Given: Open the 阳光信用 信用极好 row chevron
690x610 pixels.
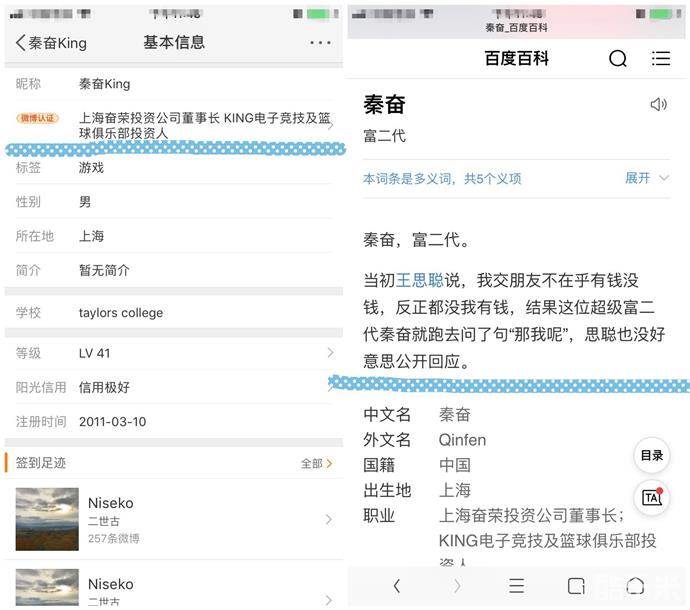Looking at the screenshot, I should pos(330,387).
